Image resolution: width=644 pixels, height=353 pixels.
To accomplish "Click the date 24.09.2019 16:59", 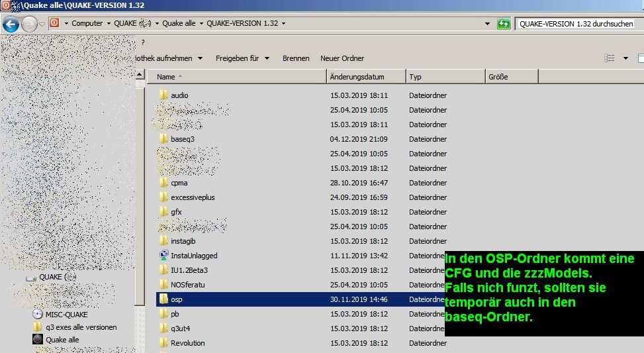I will [x=359, y=197].
